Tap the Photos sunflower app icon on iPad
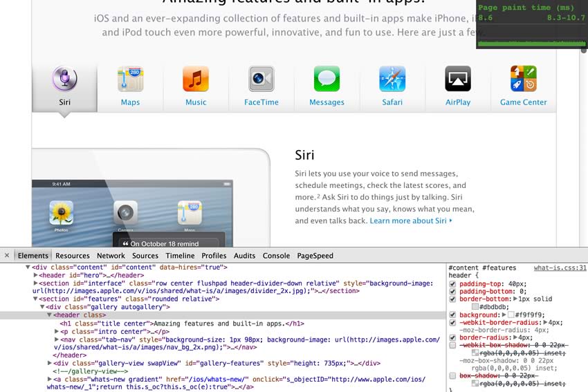588x392 pixels. point(61,213)
